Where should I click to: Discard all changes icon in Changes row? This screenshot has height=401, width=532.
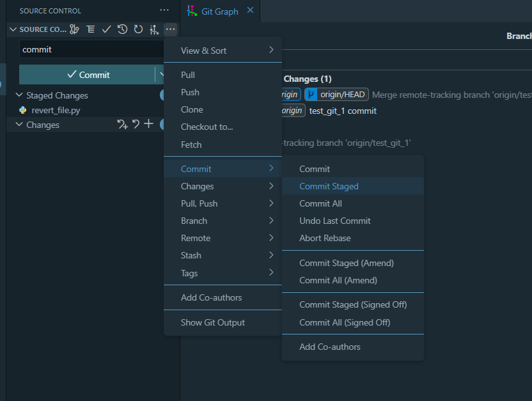[x=136, y=124]
